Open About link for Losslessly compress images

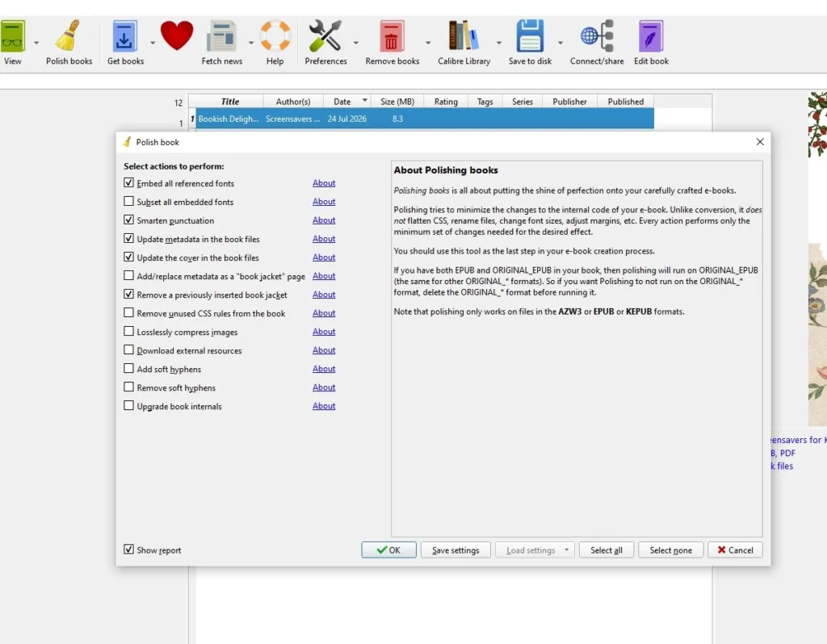(324, 332)
